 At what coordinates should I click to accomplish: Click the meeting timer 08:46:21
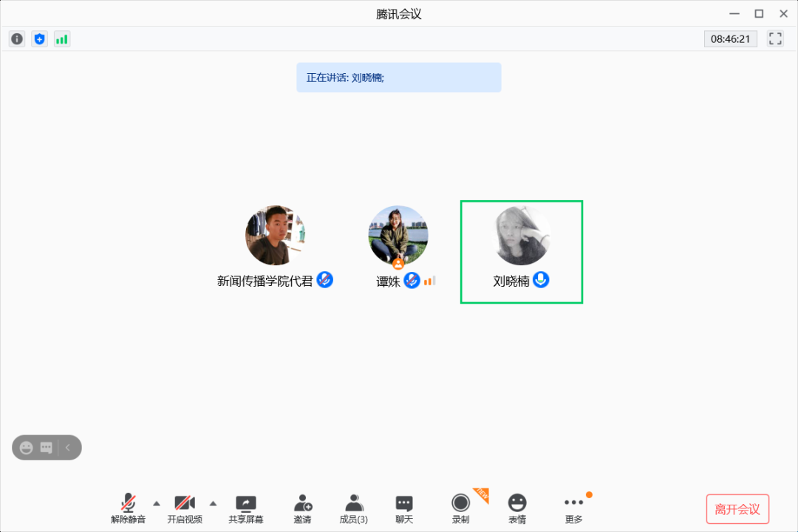click(x=730, y=39)
